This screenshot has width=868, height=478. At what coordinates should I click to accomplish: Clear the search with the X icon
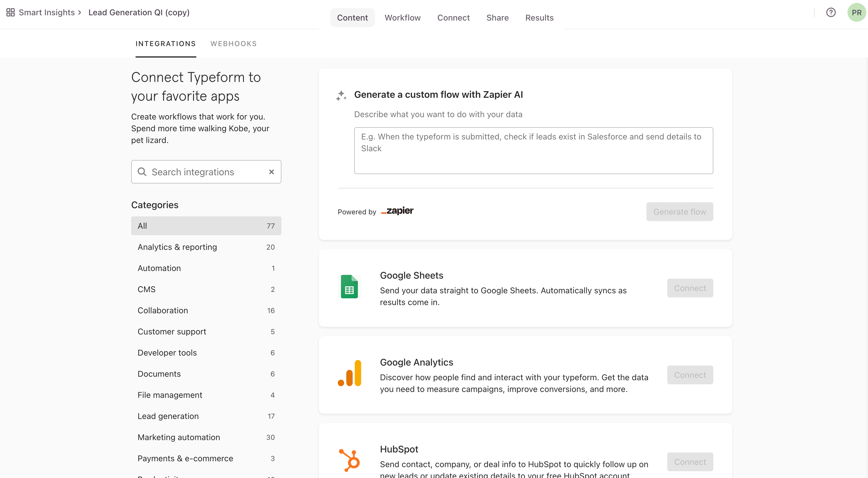click(271, 172)
